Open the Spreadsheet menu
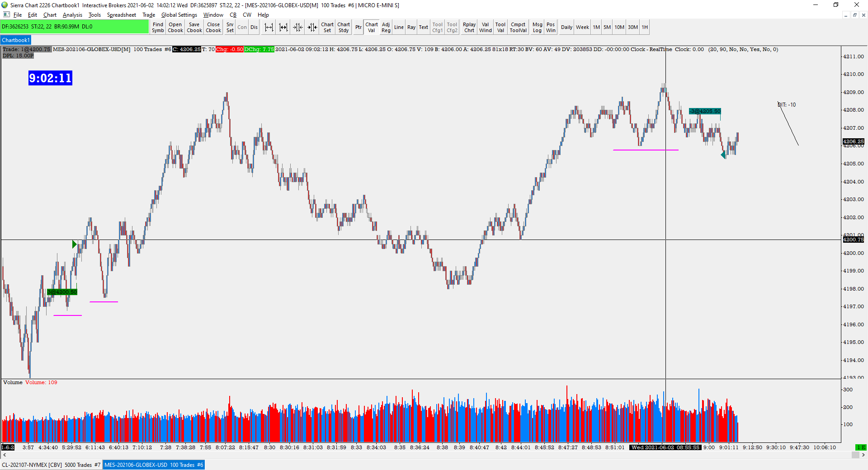The width and height of the screenshot is (868, 470). [x=121, y=15]
